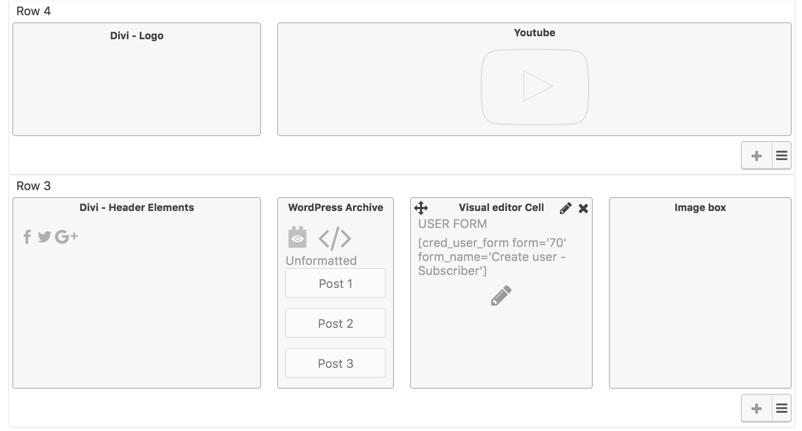802x431 pixels.
Task: Click the YouTube play icon placeholder
Action: [x=534, y=87]
